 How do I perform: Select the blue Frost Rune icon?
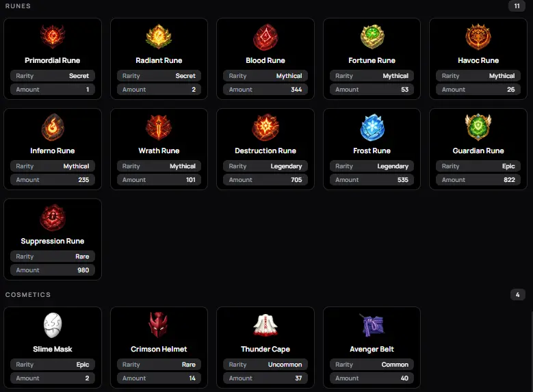[372, 127]
